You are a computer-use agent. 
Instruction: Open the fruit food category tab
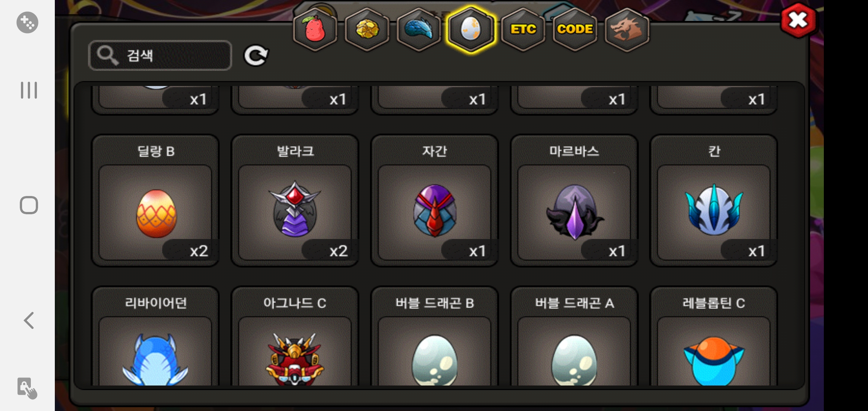pyautogui.click(x=315, y=29)
